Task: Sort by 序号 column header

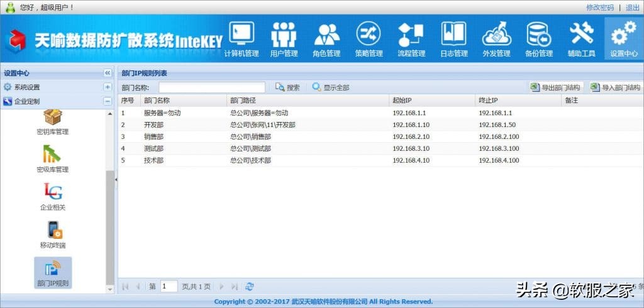Action: 129,100
